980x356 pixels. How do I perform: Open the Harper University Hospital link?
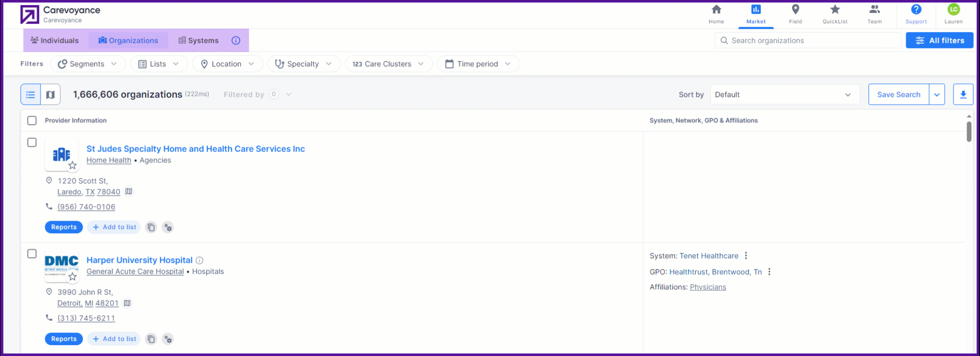coord(140,260)
